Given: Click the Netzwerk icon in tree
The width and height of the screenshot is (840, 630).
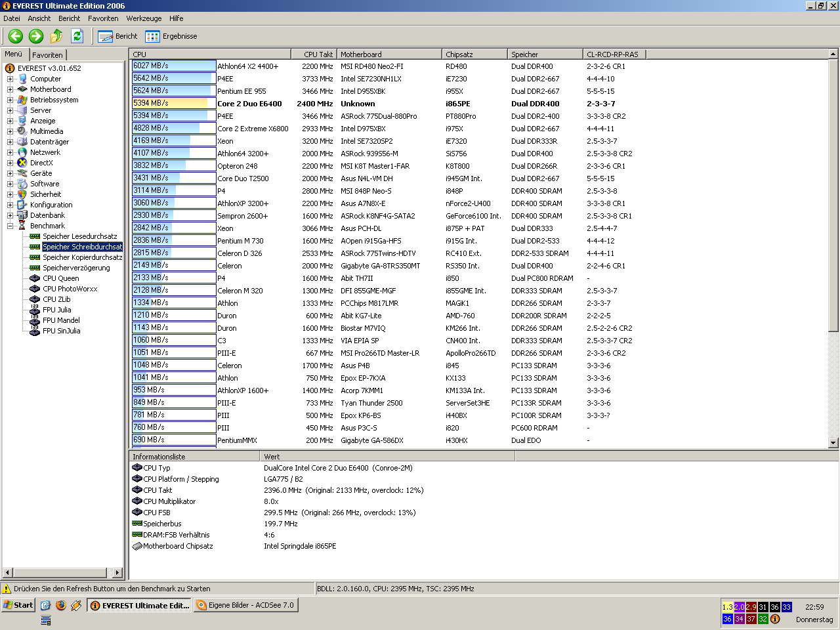Looking at the screenshot, I should point(22,152).
